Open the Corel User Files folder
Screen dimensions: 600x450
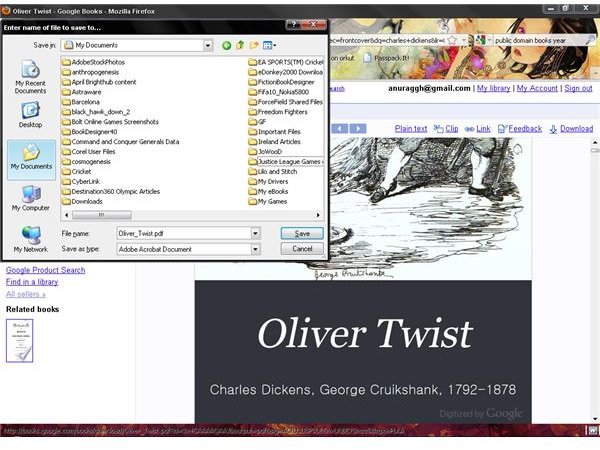[x=89, y=152]
